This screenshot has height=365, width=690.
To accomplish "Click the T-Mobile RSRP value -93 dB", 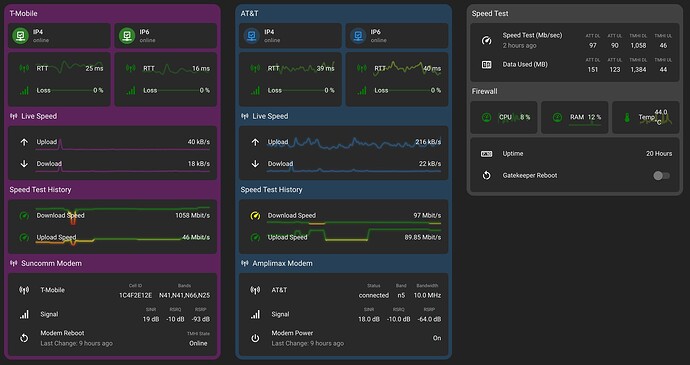I will pos(200,319).
